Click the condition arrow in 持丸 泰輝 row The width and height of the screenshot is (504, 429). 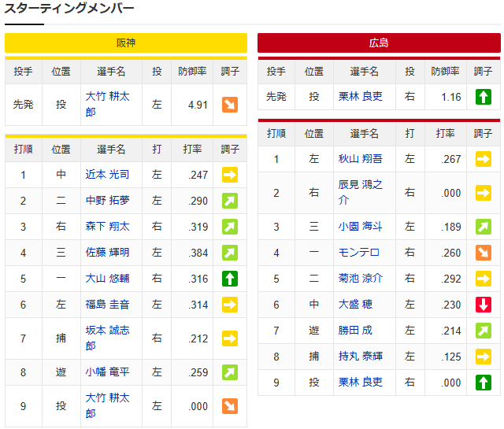click(484, 357)
